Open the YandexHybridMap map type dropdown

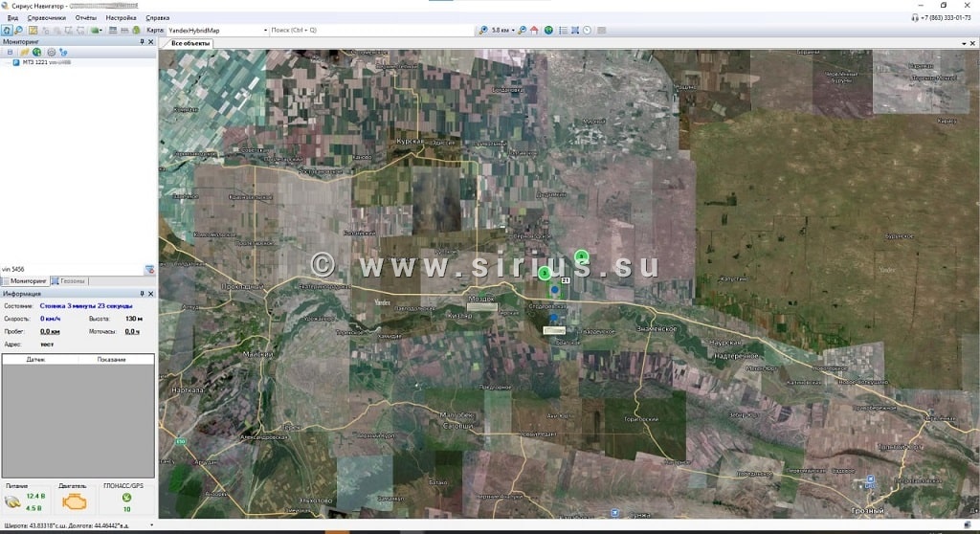[x=265, y=31]
